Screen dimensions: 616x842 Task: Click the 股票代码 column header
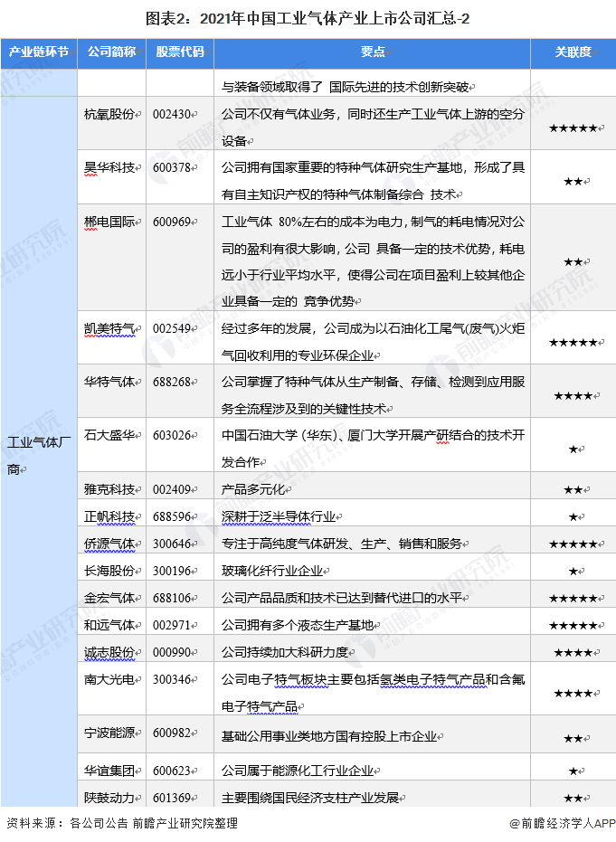(180, 52)
